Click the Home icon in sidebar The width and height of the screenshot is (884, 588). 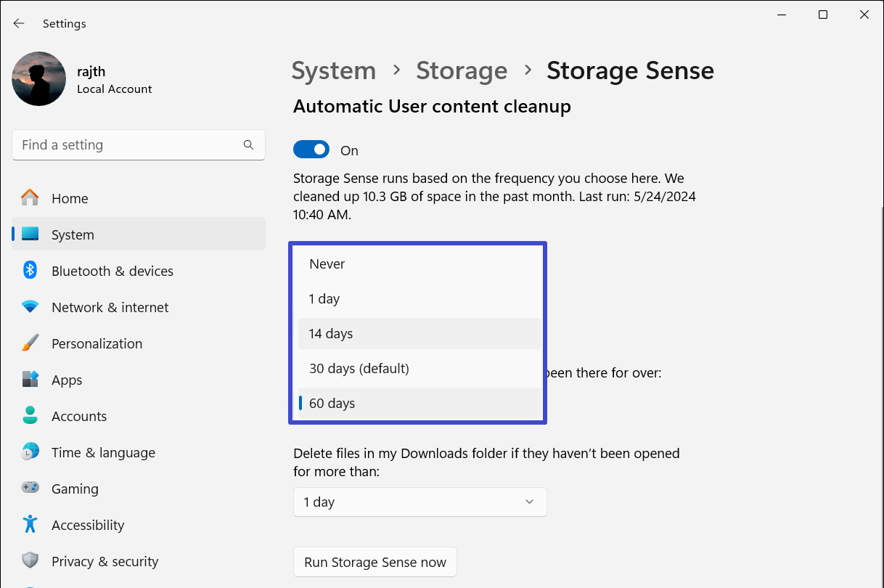tap(30, 198)
